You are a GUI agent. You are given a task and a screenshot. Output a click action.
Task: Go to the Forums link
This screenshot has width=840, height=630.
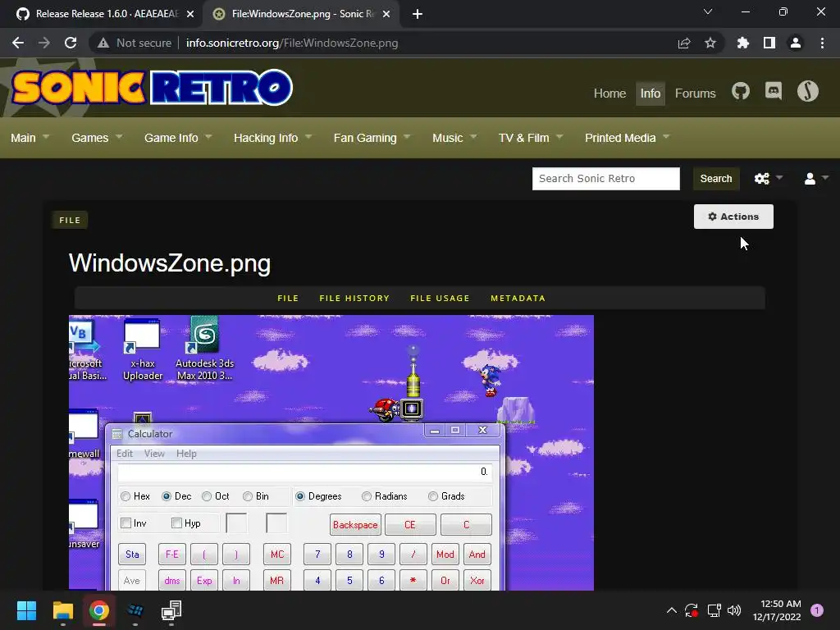[x=695, y=94]
